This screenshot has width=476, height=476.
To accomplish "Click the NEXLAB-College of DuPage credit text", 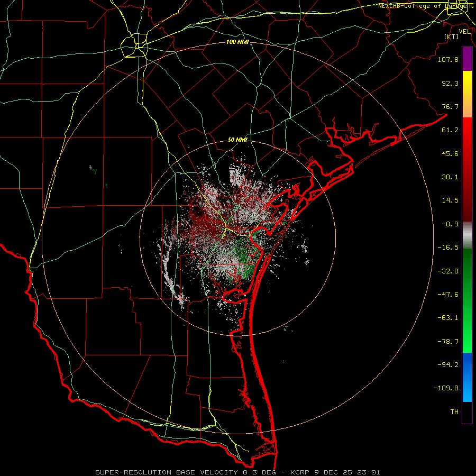I will pyautogui.click(x=426, y=6).
